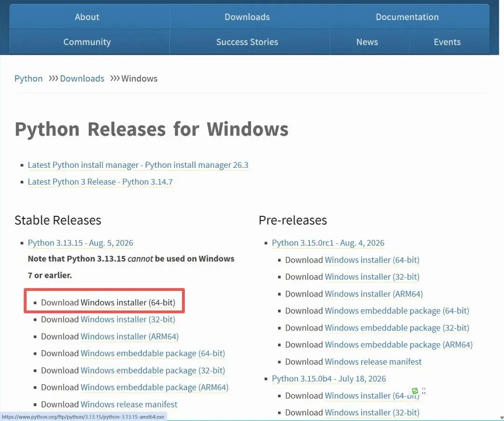The height and width of the screenshot is (421, 504).
Task: Download 3.15.0rc1 embeddable package (ARM64)
Action: tap(399, 345)
